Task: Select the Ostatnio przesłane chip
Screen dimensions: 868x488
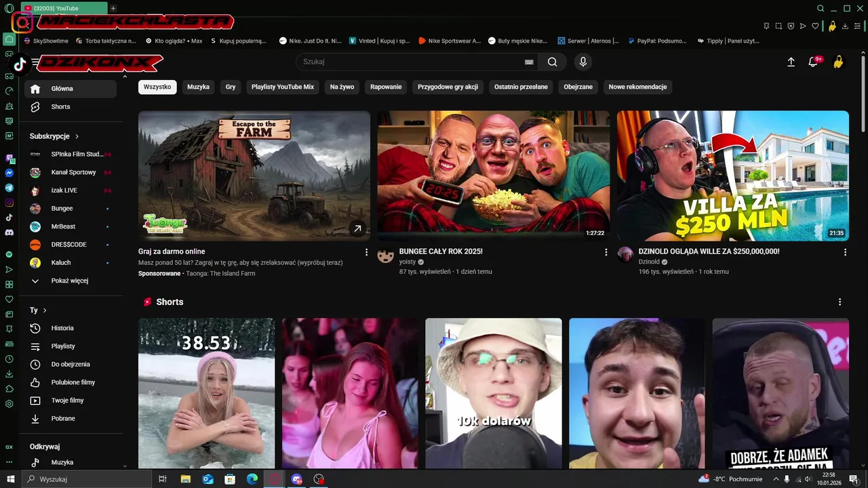Action: coord(521,87)
